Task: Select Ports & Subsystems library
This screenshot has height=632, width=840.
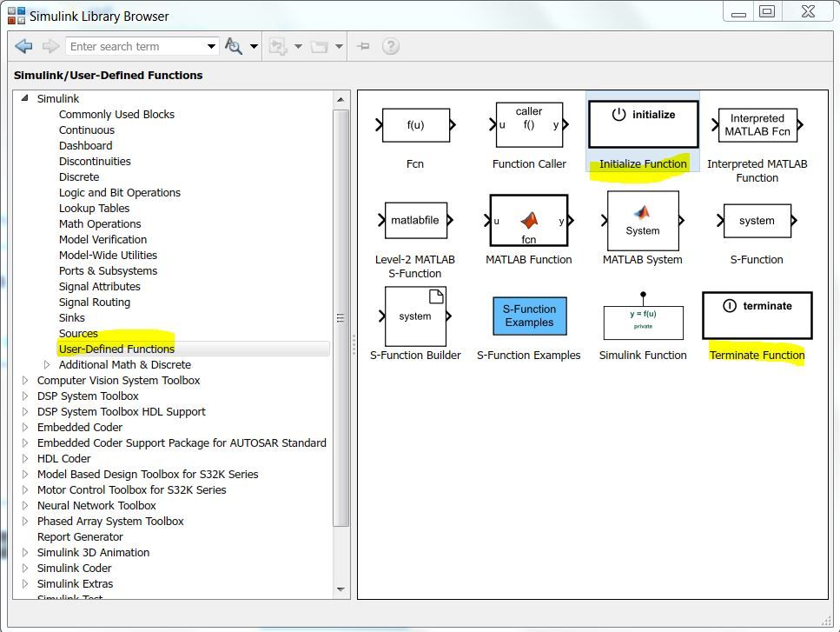Action: [x=108, y=270]
